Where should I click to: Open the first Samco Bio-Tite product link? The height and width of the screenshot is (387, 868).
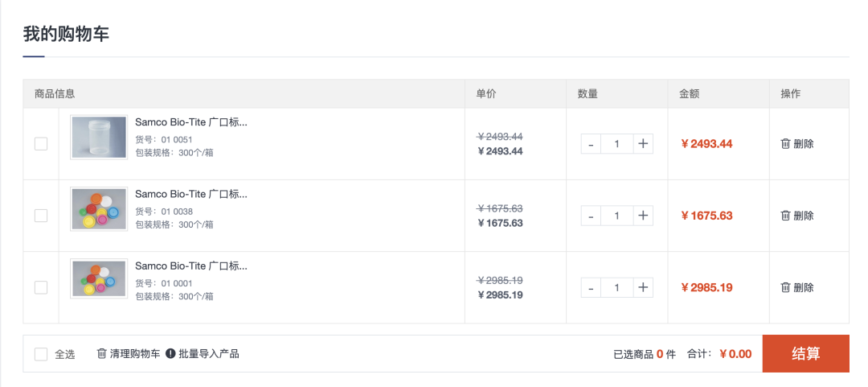pos(190,122)
